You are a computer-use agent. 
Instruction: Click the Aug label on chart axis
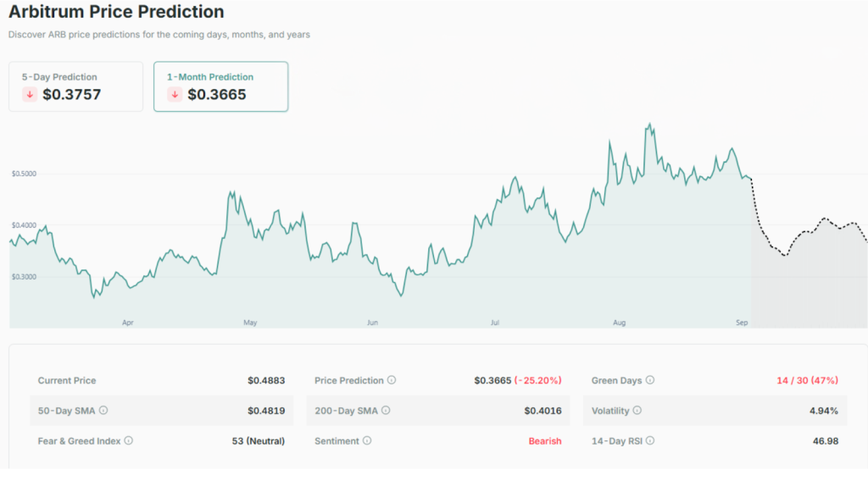(x=619, y=323)
